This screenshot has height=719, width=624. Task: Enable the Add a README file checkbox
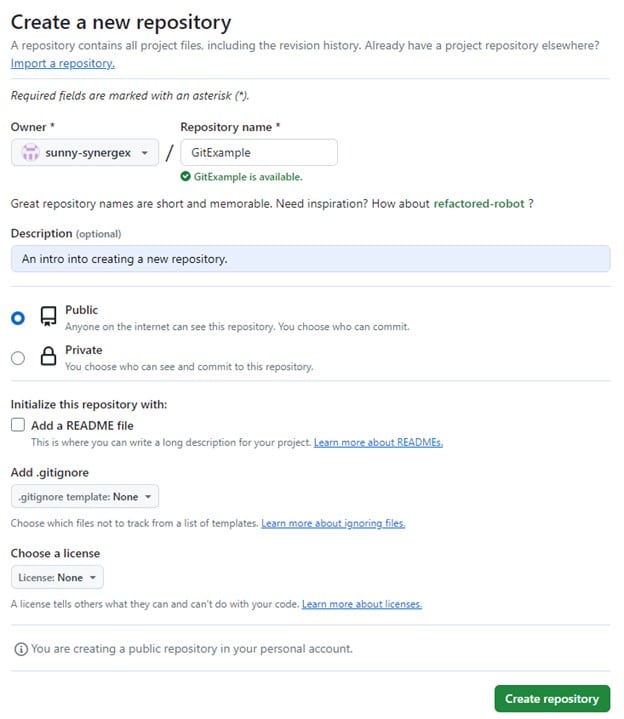tap(18, 425)
